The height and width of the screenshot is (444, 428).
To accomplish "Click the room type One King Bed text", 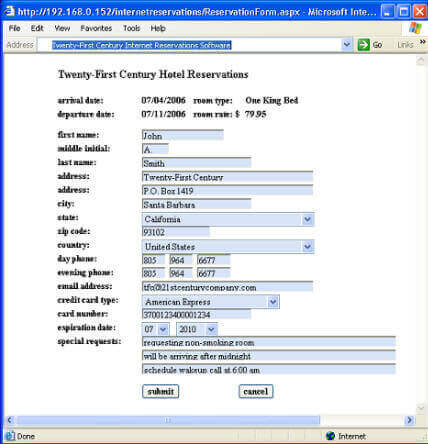I will point(272,100).
